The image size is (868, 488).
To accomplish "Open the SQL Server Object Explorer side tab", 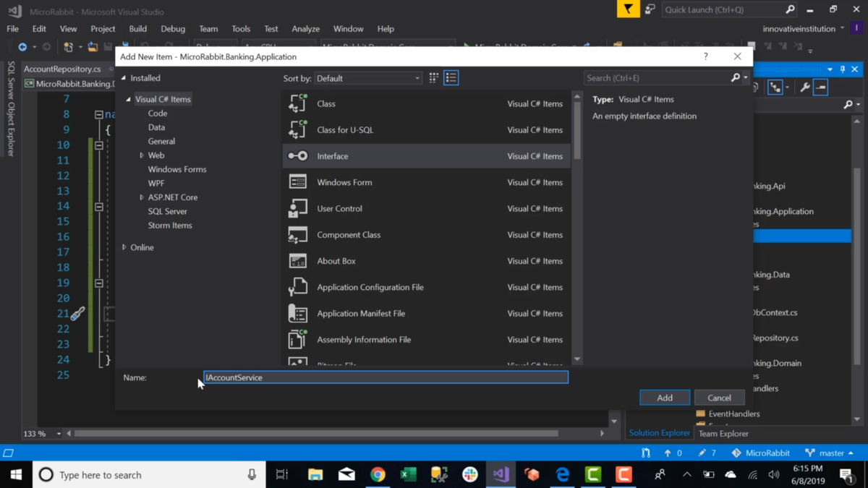I will pos(11,108).
